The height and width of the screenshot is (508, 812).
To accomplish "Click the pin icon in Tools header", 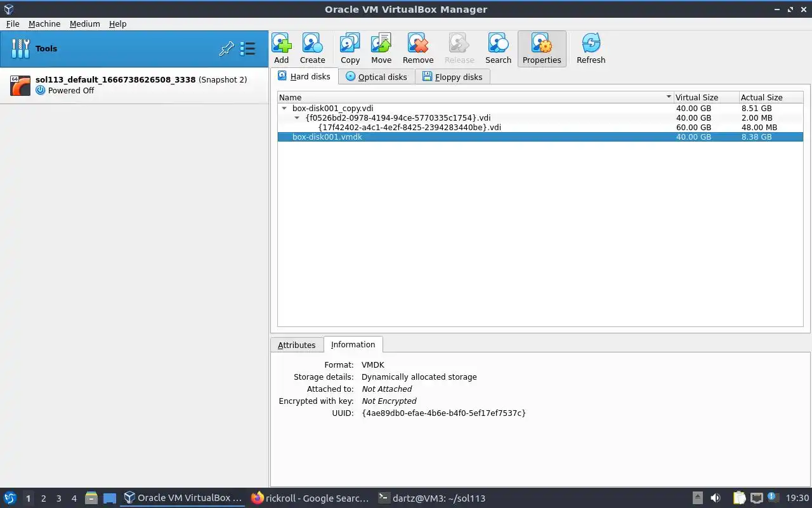I will 226,49.
